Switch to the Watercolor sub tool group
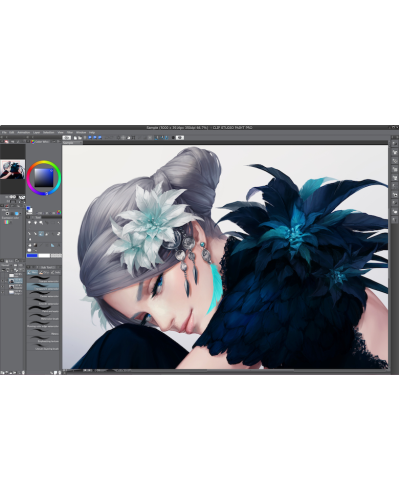 click(33, 272)
